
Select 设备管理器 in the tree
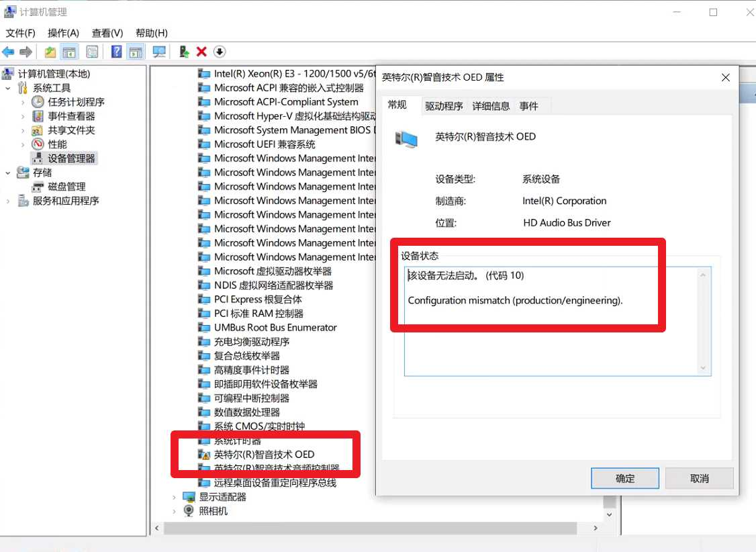(71, 158)
